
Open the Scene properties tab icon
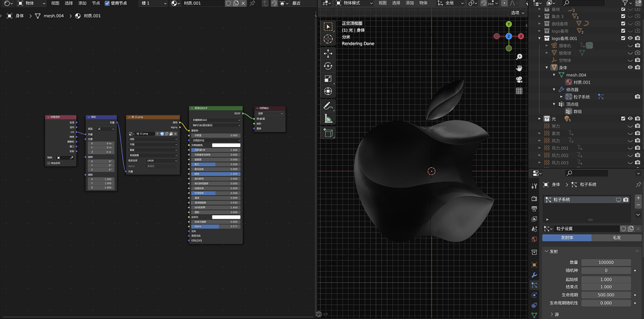click(x=534, y=229)
